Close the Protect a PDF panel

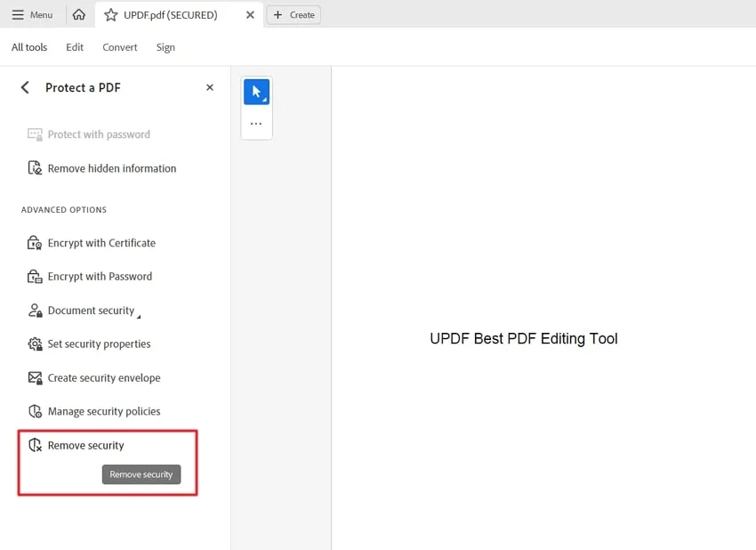(210, 87)
